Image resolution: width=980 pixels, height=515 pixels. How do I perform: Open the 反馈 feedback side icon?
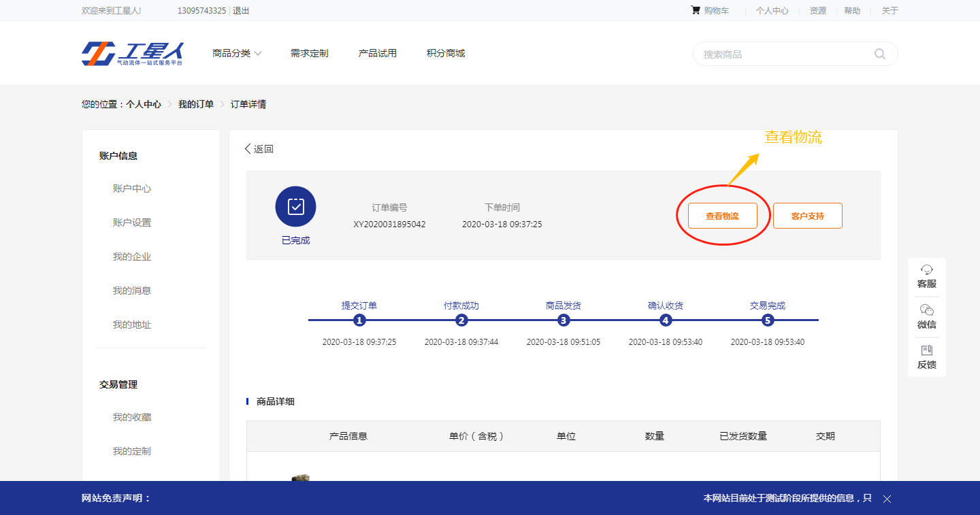coord(926,357)
